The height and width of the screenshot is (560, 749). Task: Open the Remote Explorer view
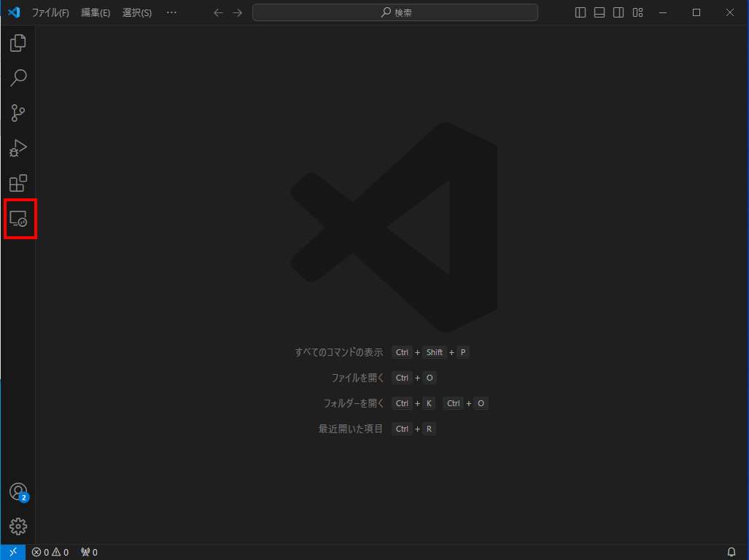pyautogui.click(x=18, y=218)
